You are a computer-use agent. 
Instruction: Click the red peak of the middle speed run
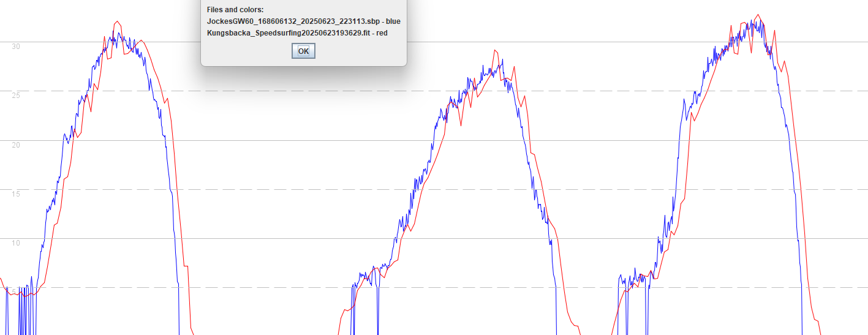(x=495, y=51)
